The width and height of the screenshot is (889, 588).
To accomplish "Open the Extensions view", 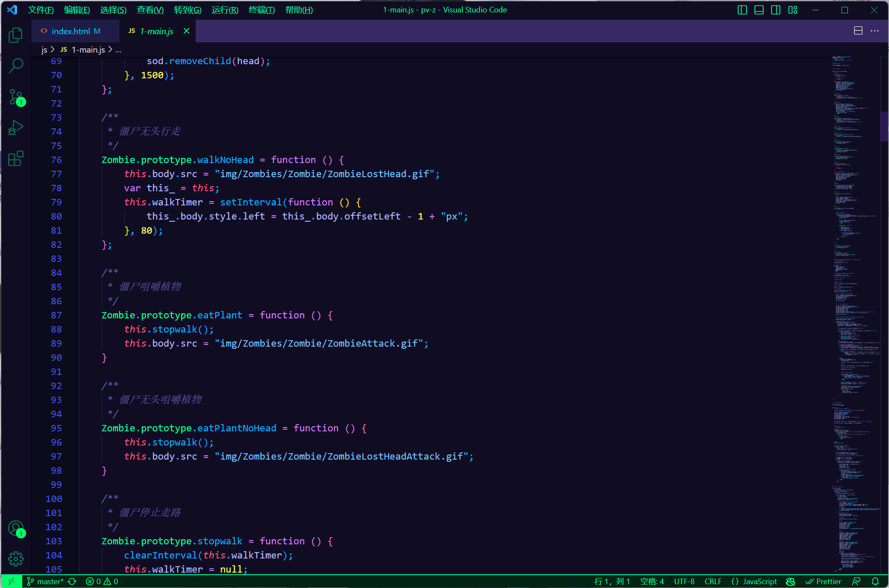I will click(16, 159).
